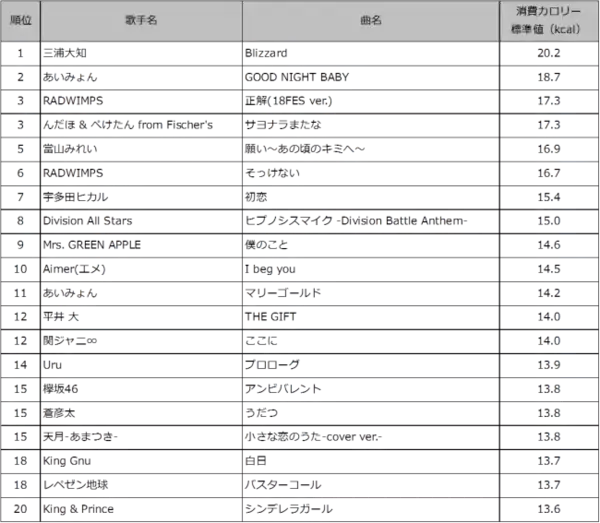Image resolution: width=600 pixels, height=523 pixels.
Task: Select the artist 當山みれい
Action: (x=70, y=149)
